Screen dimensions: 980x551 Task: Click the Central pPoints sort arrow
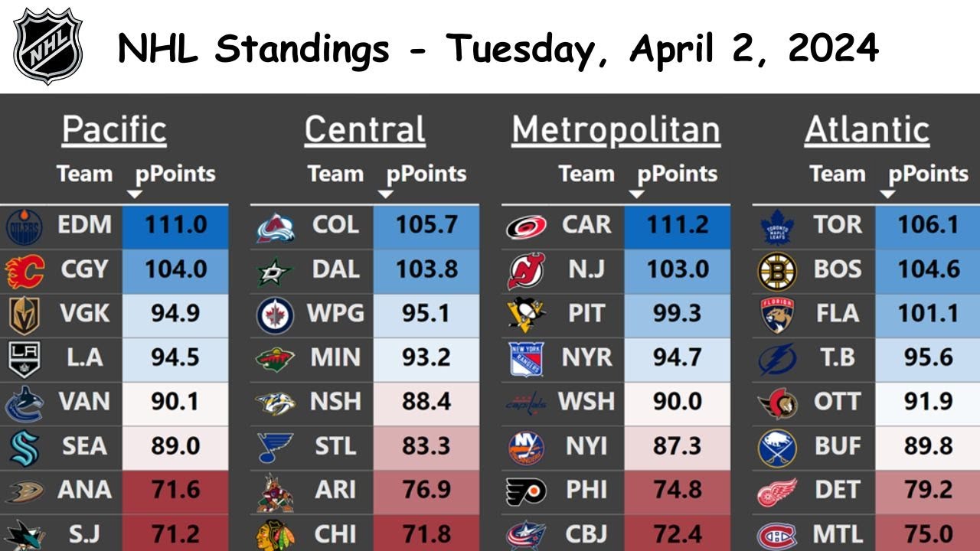386,194
